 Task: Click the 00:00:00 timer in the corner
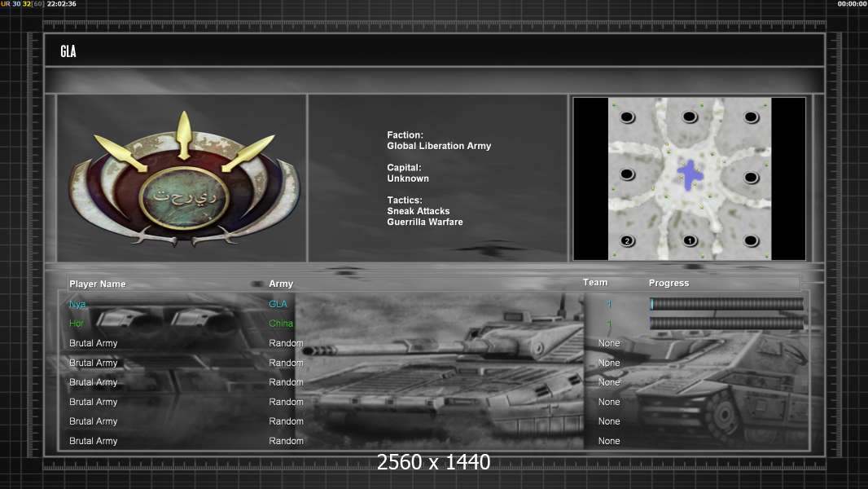pos(853,4)
